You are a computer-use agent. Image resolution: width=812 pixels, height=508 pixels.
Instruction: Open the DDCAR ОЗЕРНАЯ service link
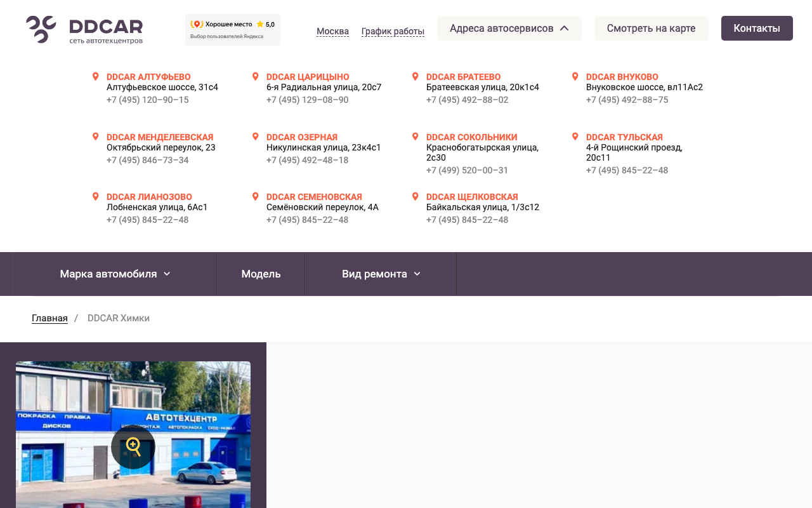[x=302, y=137]
